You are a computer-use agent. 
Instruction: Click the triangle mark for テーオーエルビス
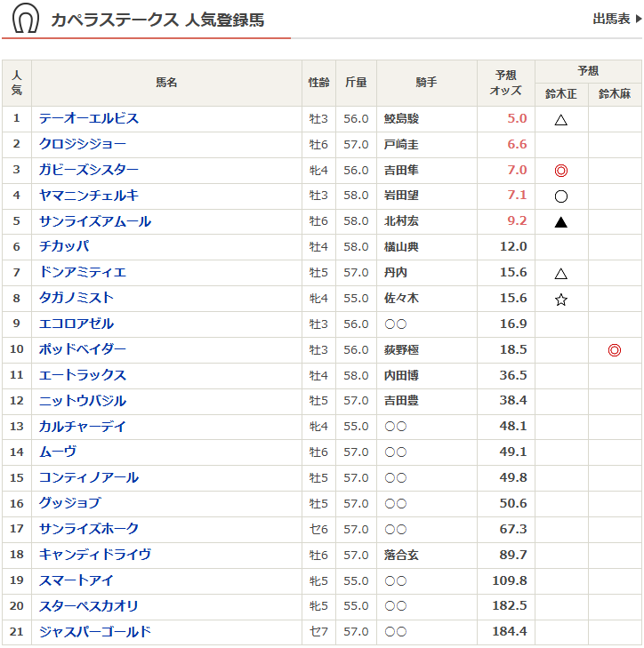[561, 119]
